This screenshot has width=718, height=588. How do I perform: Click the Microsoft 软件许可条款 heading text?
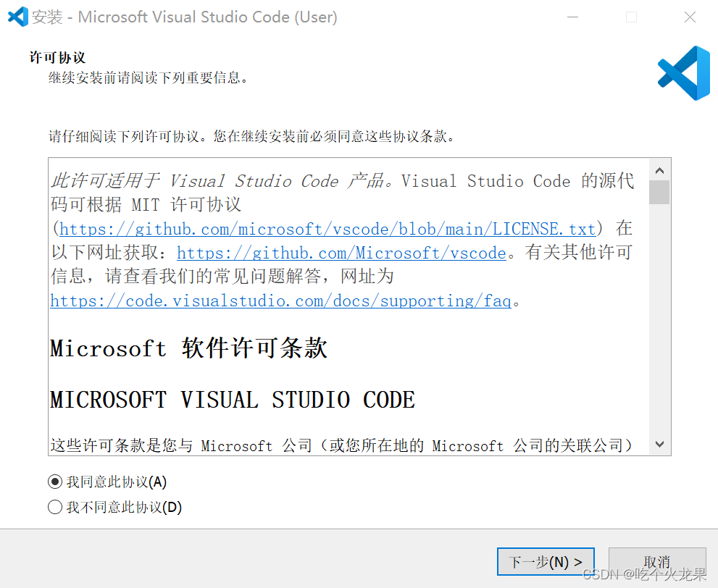[188, 348]
